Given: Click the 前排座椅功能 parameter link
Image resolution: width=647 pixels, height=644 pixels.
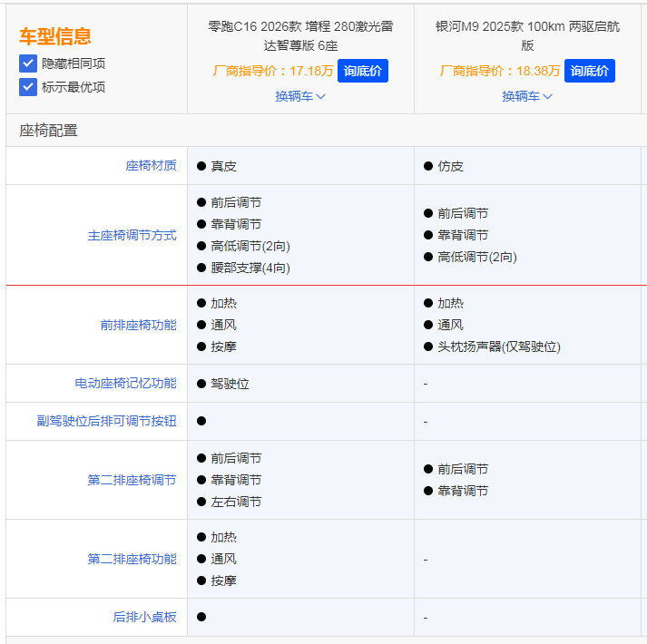Looking at the screenshot, I should [138, 325].
